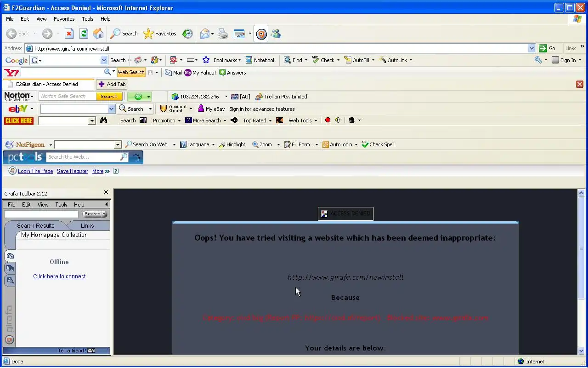Open the Language dropdown menu
This screenshot has width=588, height=368.
click(213, 144)
